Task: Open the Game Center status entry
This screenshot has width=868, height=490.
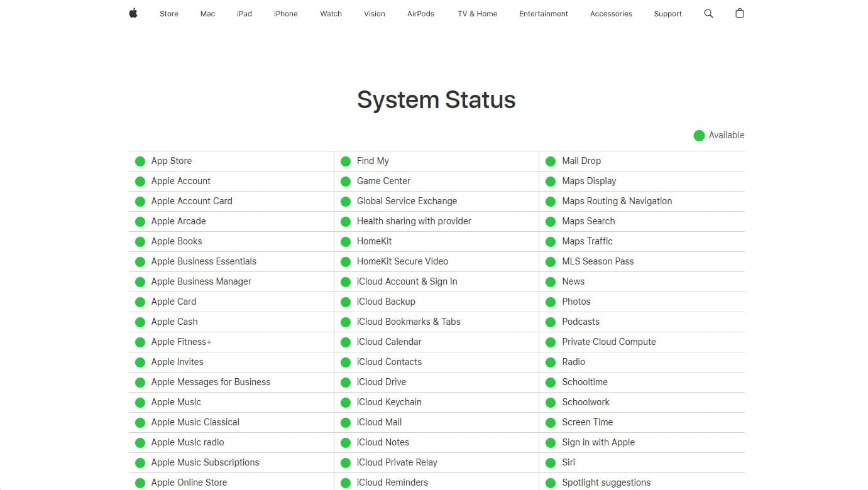Action: tap(383, 181)
